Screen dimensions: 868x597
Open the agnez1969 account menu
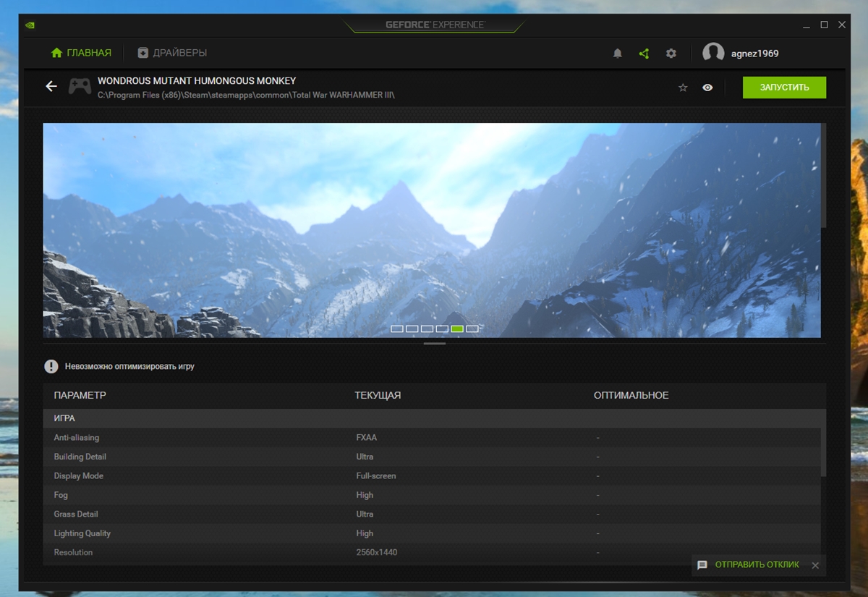tap(754, 54)
